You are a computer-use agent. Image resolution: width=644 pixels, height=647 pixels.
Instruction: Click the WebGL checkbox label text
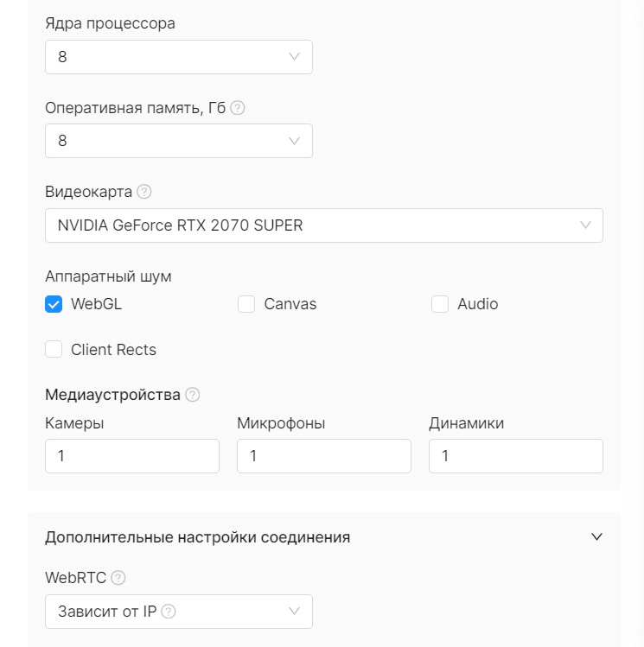[96, 304]
